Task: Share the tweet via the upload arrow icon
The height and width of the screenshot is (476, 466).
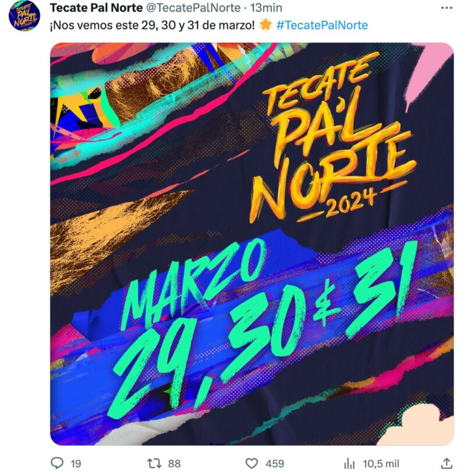Action: click(446, 463)
